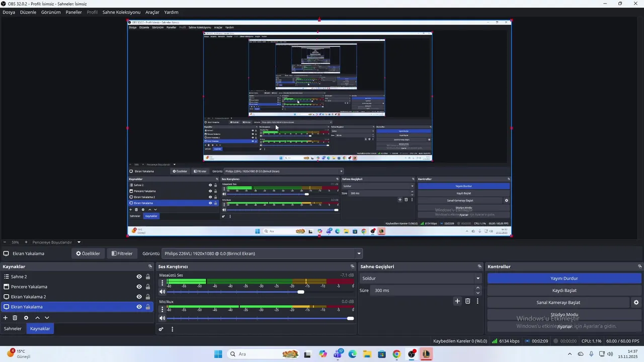The height and width of the screenshot is (362, 644).
Task: Open the Düzenle menu
Action: pyautogui.click(x=28, y=12)
